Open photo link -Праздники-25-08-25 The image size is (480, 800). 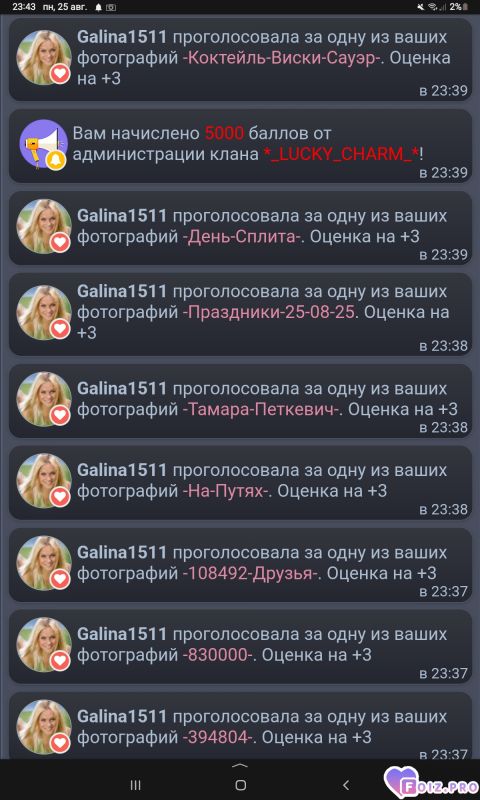(268, 312)
